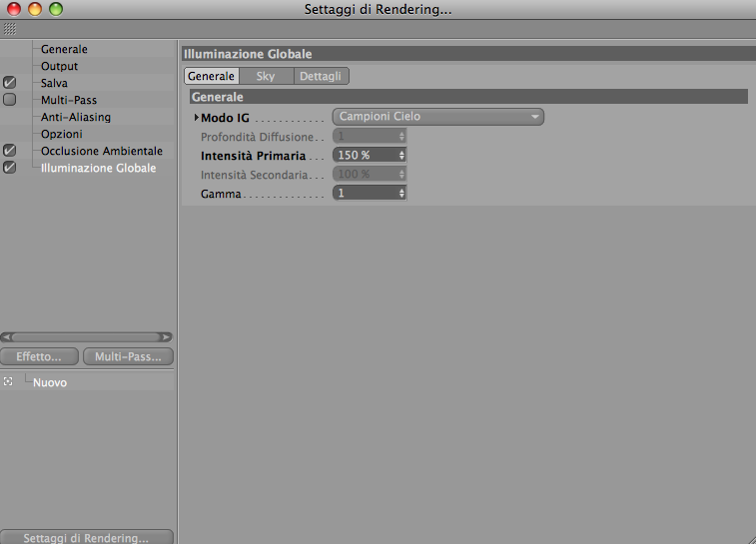Screen dimensions: 756x544
Task: Click the Intensità Secondaria field
Action: (x=370, y=174)
